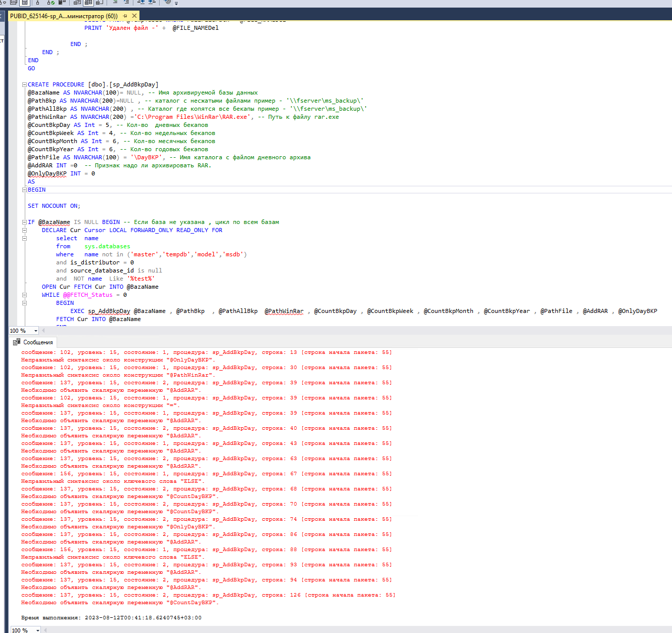The height and width of the screenshot is (633, 672).
Task: Click the @CountBkpYear AS Int = 6 line
Action: point(118,149)
